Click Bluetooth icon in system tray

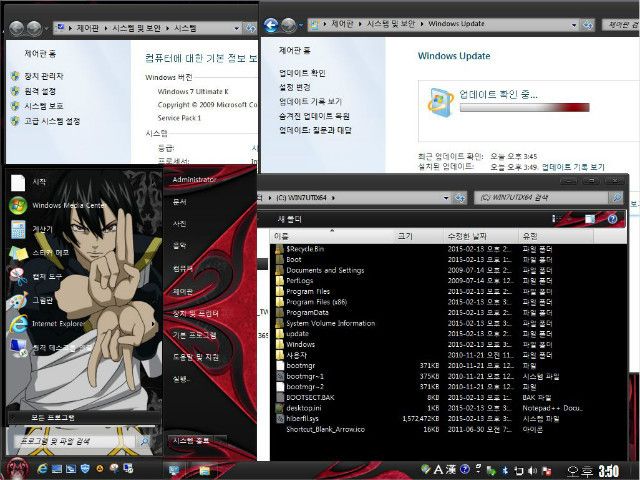[505, 470]
